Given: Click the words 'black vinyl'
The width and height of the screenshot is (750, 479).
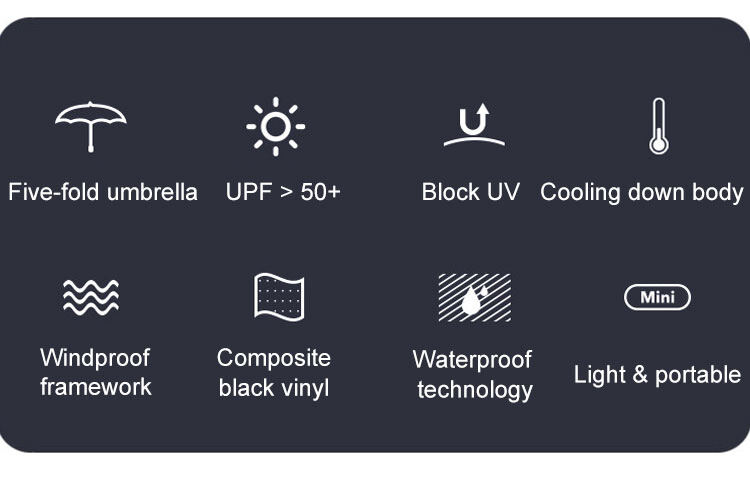Looking at the screenshot, I should pos(274,388).
